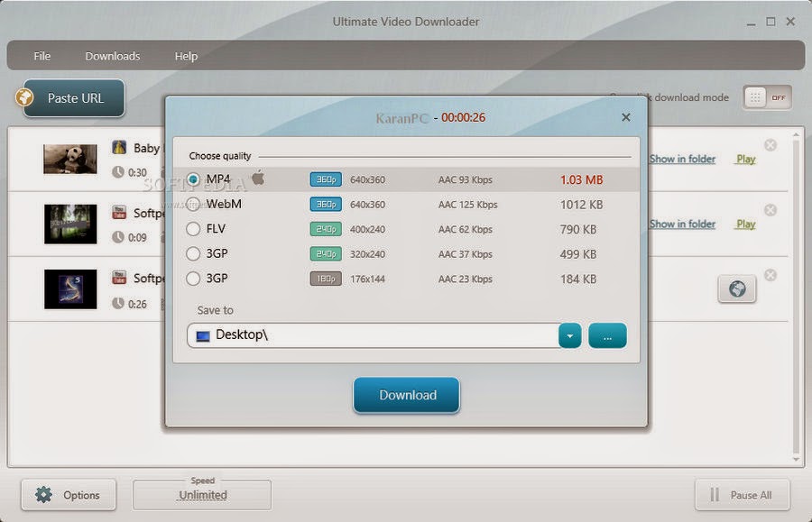The width and height of the screenshot is (812, 522).
Task: Select the WebM format radio button
Action: (193, 204)
